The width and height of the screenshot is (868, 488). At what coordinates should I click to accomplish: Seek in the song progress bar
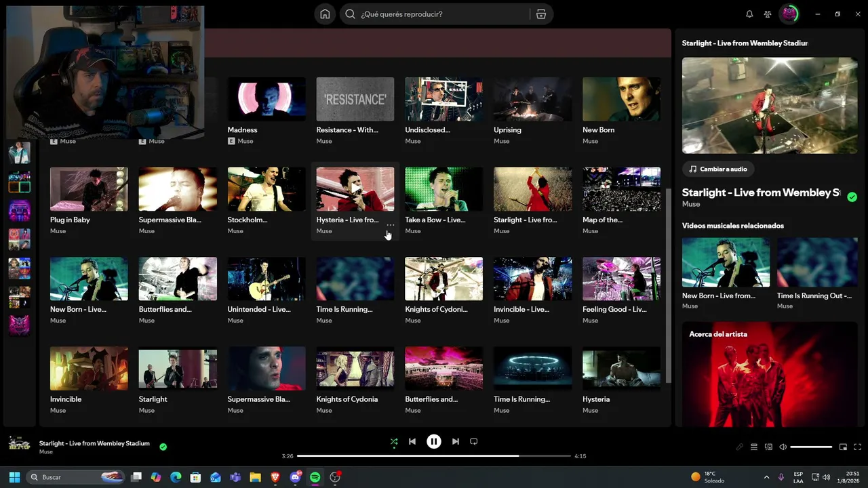(x=434, y=456)
